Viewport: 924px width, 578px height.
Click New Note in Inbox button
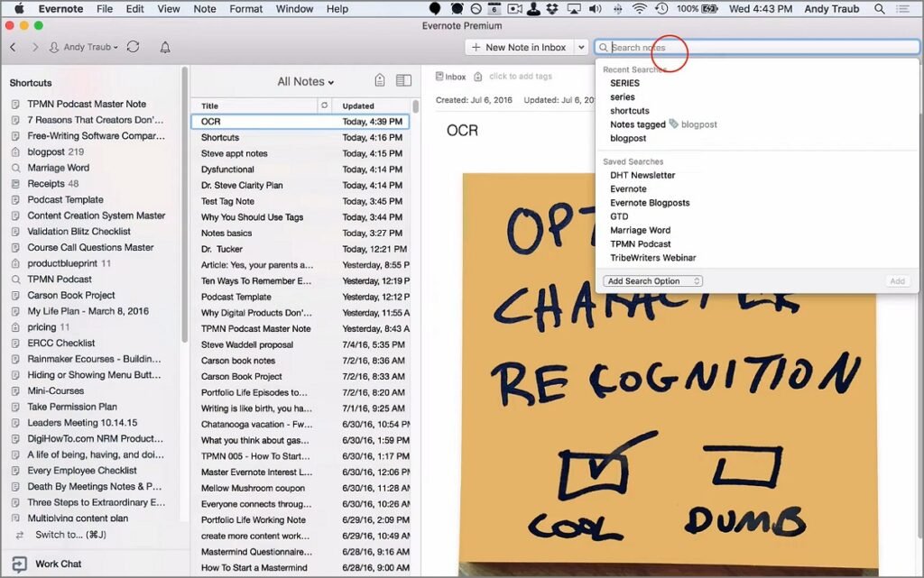(519, 47)
